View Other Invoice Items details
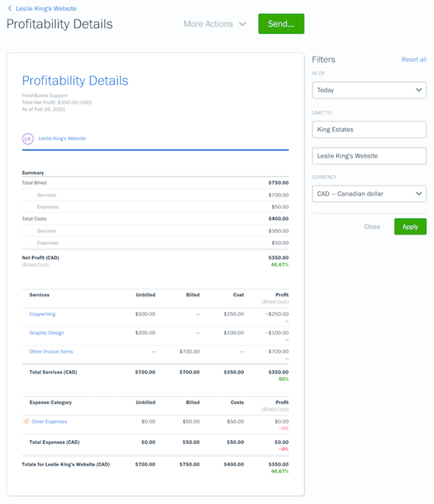Screen dimensions: 434x504 (51, 352)
